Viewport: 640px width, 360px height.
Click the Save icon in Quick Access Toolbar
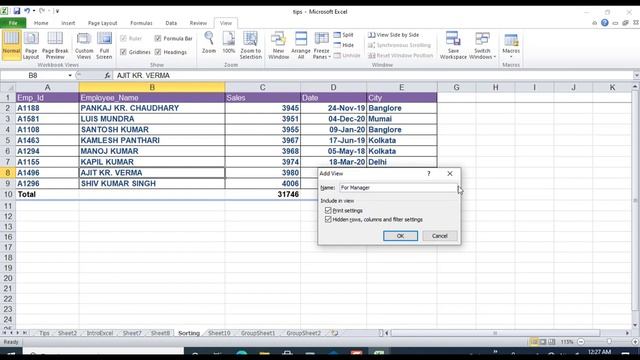tap(17, 11)
